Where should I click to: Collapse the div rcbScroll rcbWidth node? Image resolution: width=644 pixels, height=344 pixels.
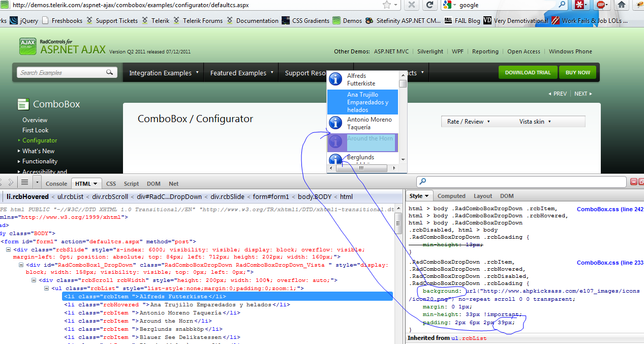34,280
